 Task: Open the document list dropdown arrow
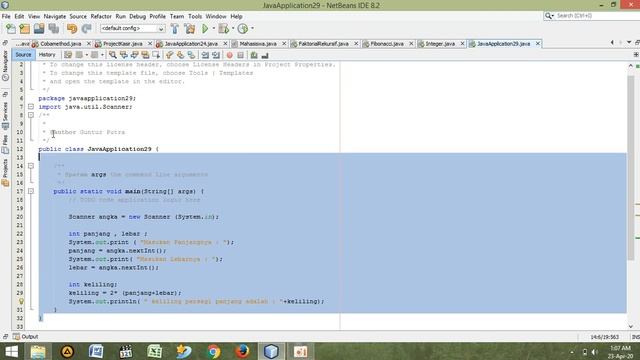629,42
